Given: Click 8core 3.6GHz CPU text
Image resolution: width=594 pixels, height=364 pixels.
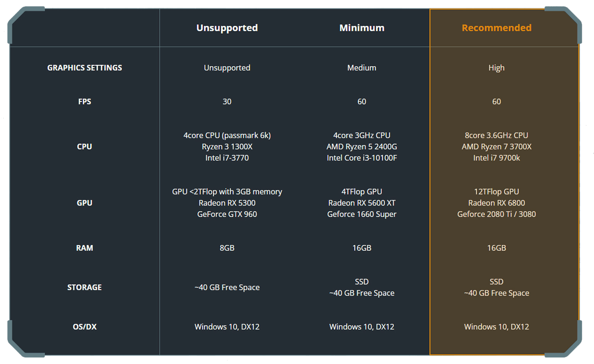Looking at the screenshot, I should [496, 135].
